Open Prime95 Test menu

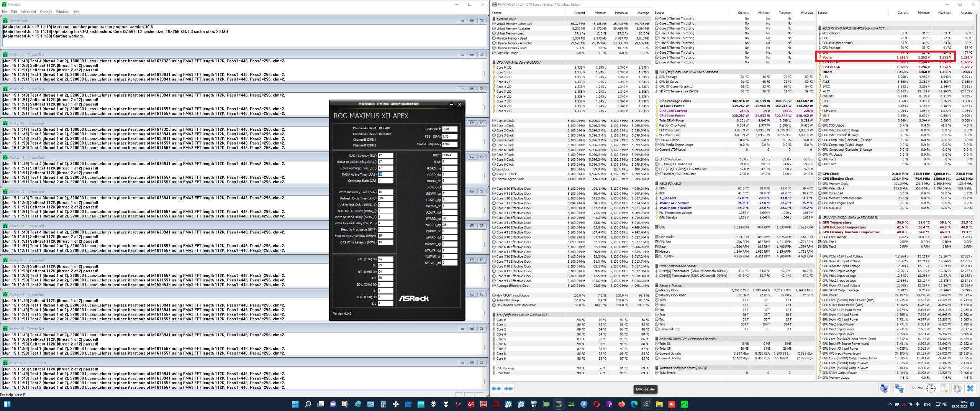(x=4, y=12)
